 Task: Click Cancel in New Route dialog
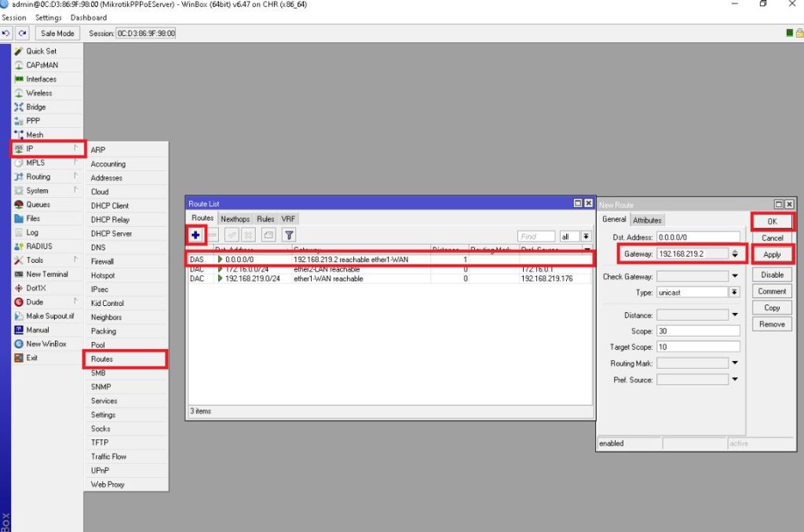click(x=773, y=238)
